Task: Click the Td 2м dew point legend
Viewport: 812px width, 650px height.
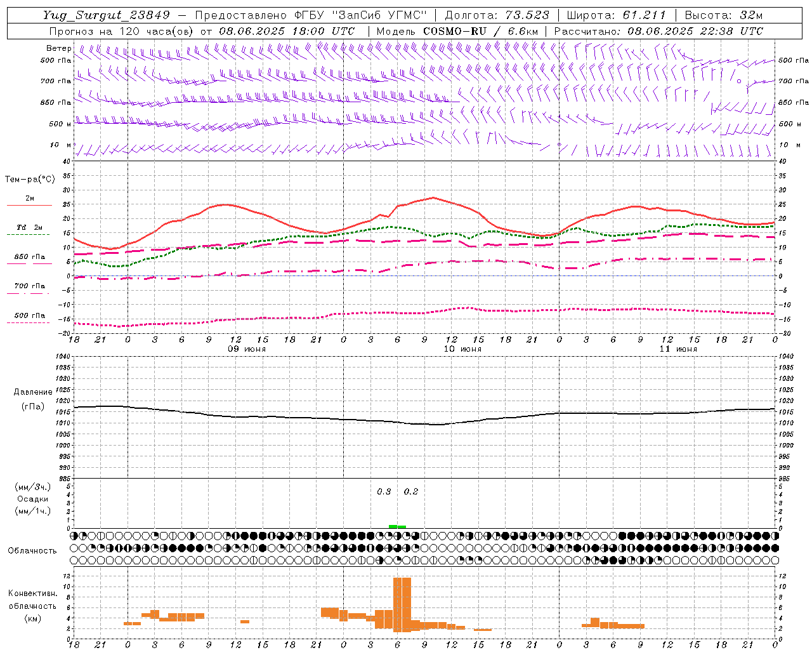Action: pos(29,229)
